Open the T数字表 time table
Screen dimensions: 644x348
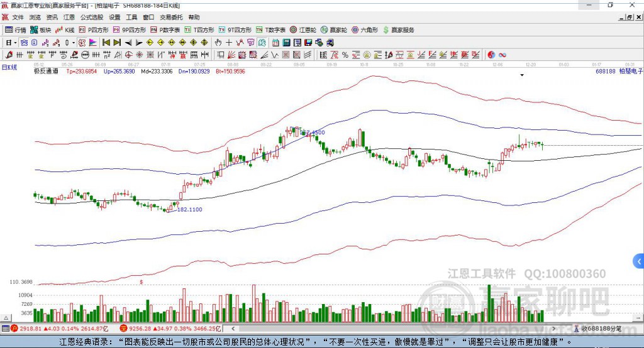(270, 30)
